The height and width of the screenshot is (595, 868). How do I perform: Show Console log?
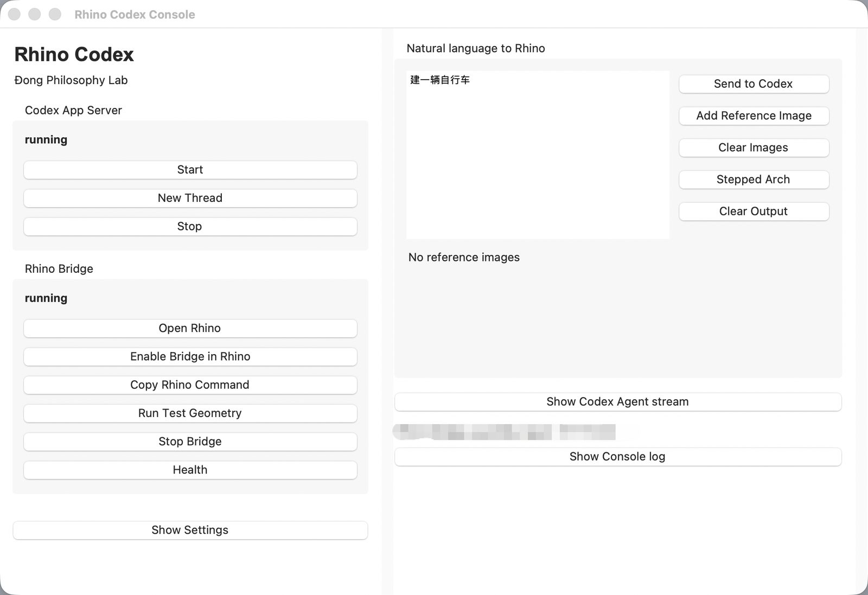(618, 457)
